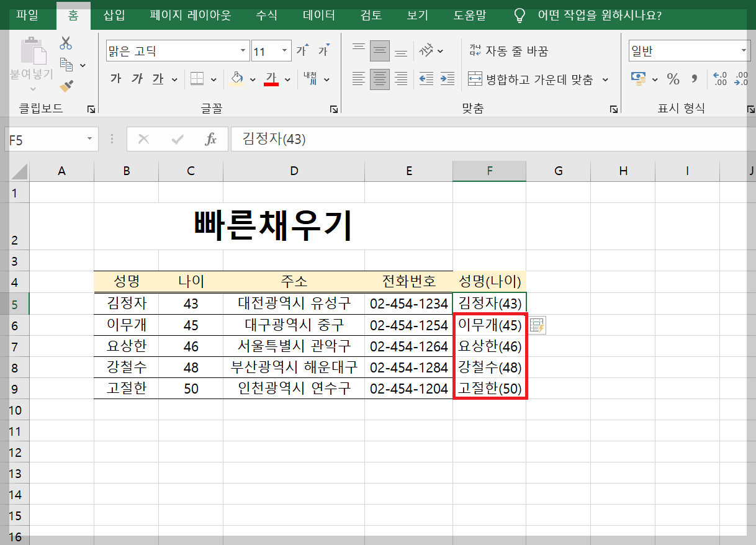
Task: Open the Flash Fill options icon beside F6
Action: point(536,326)
